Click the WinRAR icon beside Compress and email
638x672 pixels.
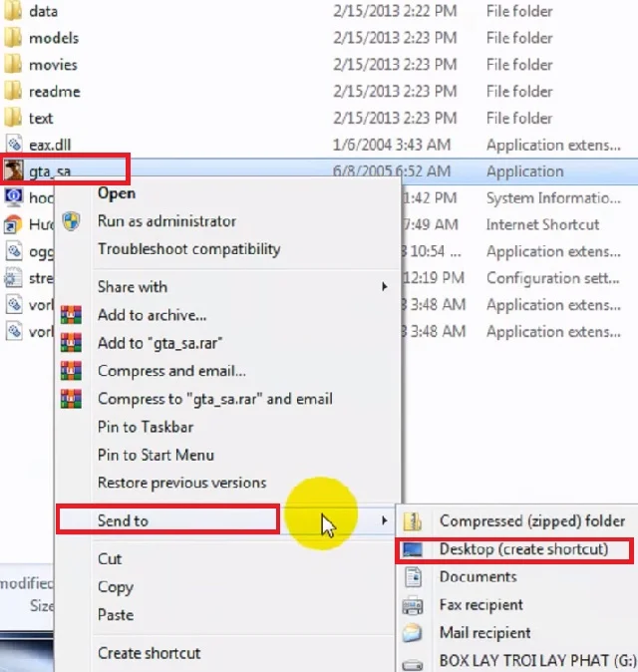(71, 371)
